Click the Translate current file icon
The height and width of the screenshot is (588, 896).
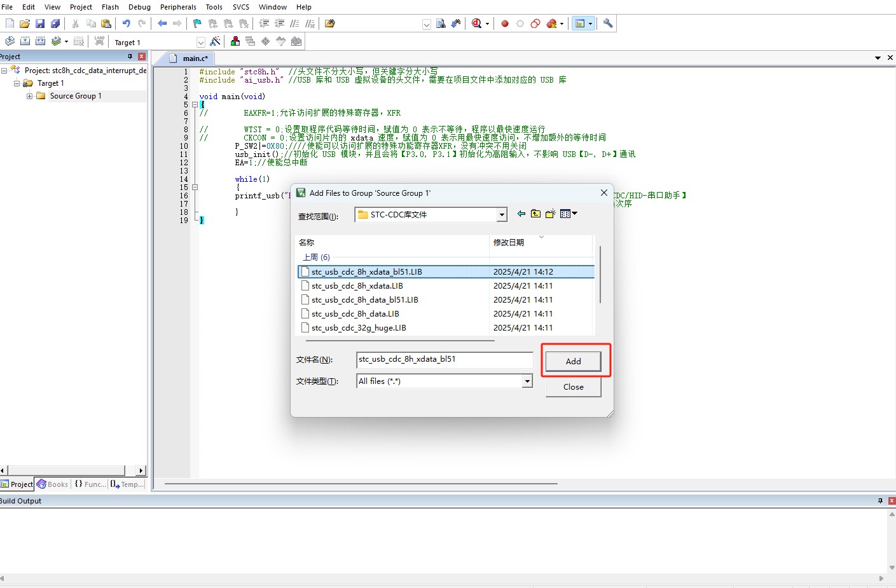click(10, 41)
